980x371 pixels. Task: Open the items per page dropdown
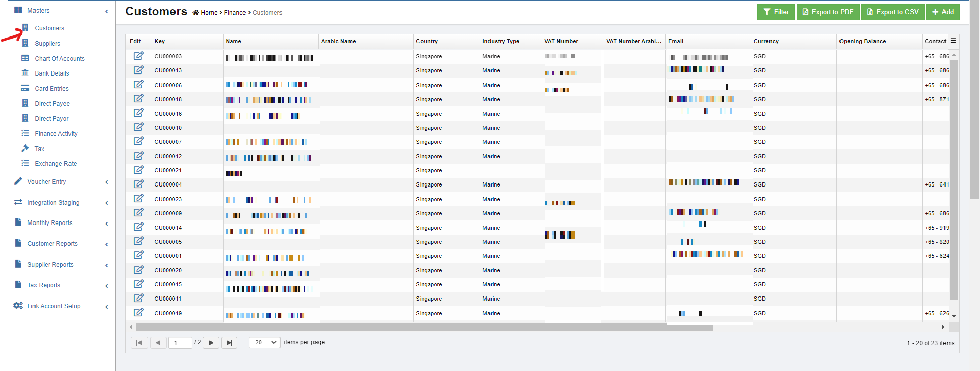coord(264,343)
